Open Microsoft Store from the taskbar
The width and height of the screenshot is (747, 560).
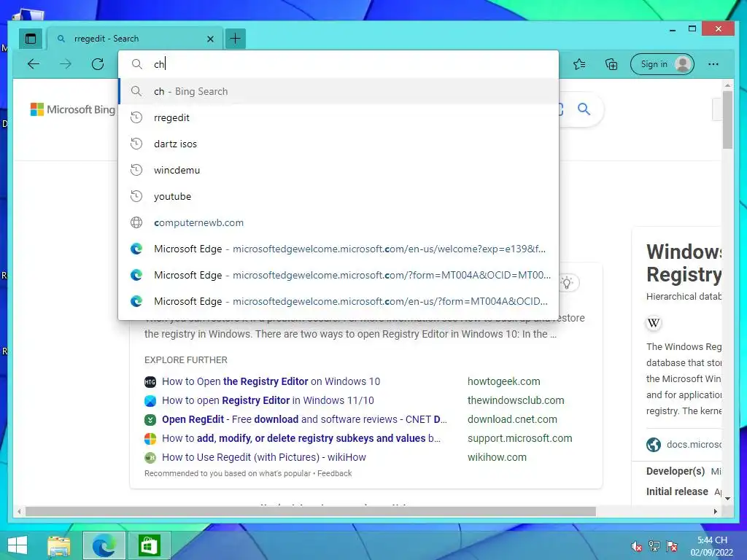(149, 545)
